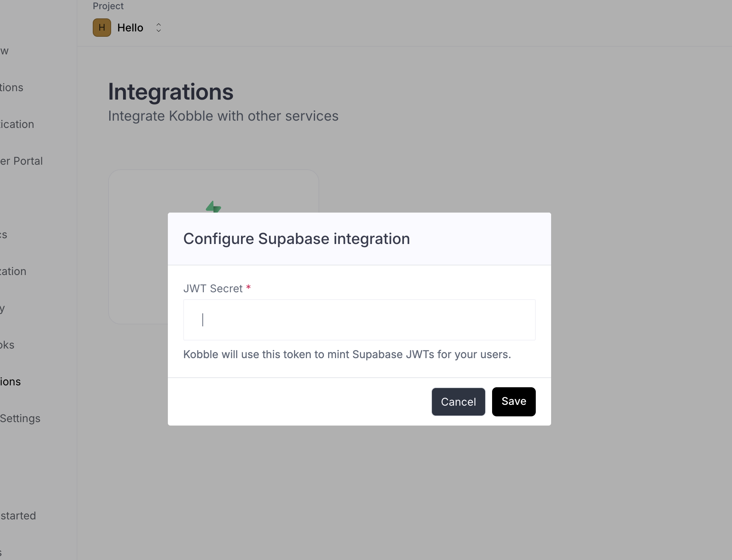Click the Hello project name

(x=130, y=27)
